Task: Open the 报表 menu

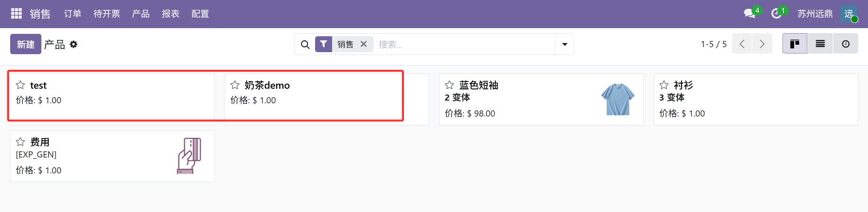Action: click(x=171, y=14)
